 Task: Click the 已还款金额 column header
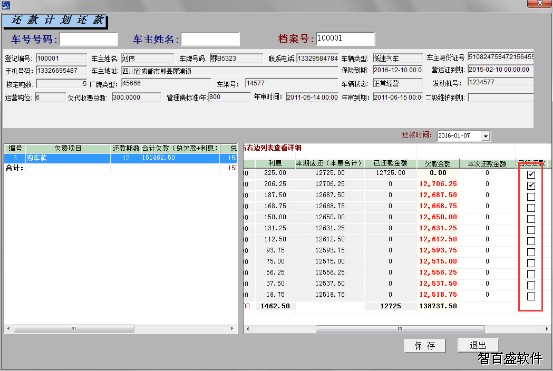[x=390, y=163]
